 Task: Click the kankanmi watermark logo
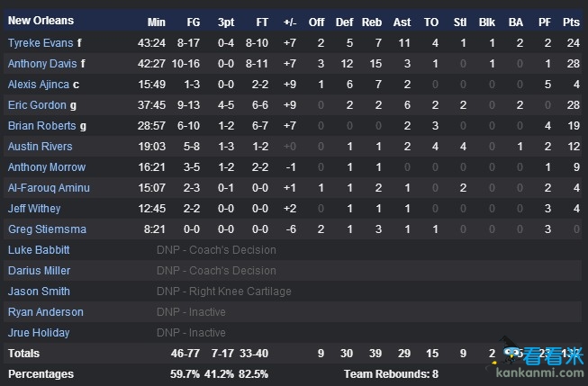(x=537, y=358)
